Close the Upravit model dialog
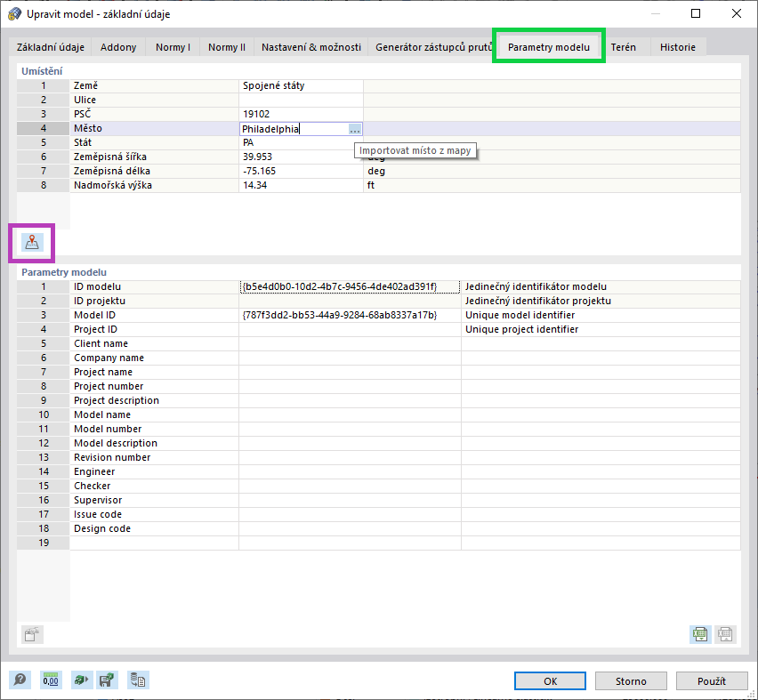Screen dimensions: 758x700 click(x=737, y=13)
